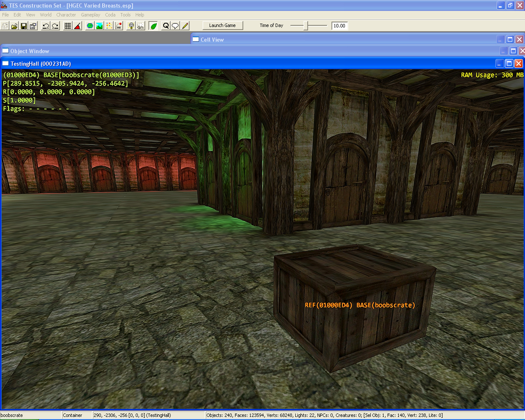Click the Time of Day slider handle
525x420 pixels.
click(x=306, y=25)
